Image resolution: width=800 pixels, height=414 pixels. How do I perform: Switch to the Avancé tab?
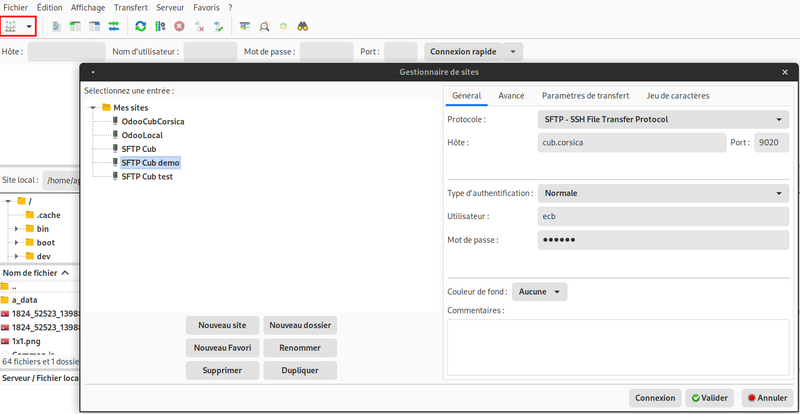(x=511, y=95)
